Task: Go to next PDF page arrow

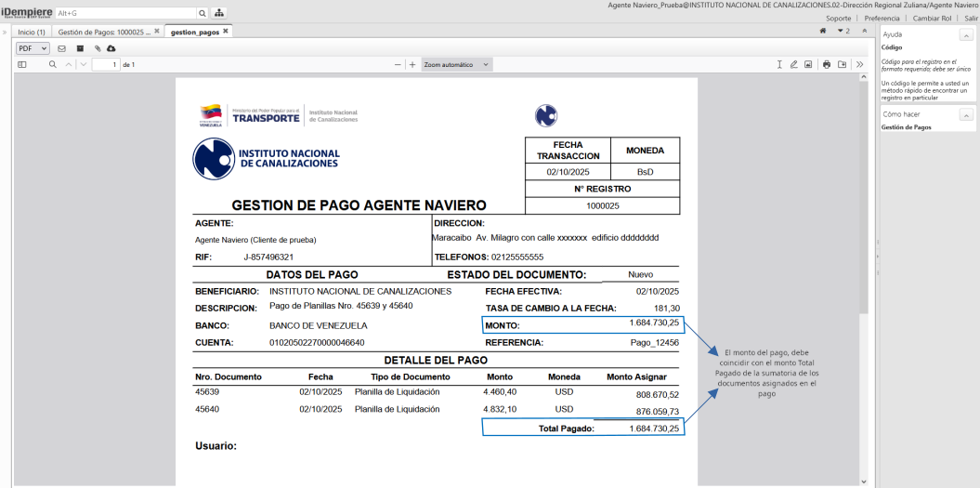Action: point(84,64)
